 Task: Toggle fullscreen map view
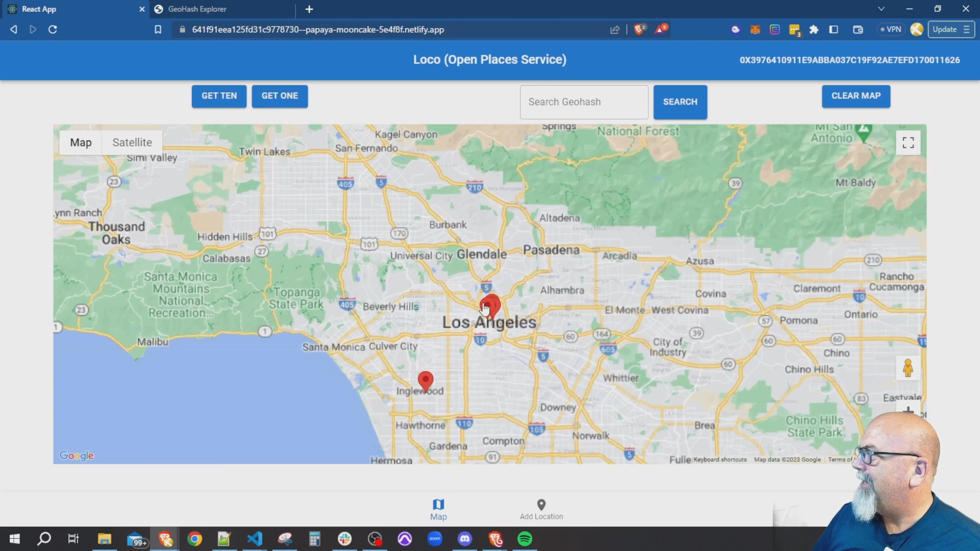coord(908,142)
